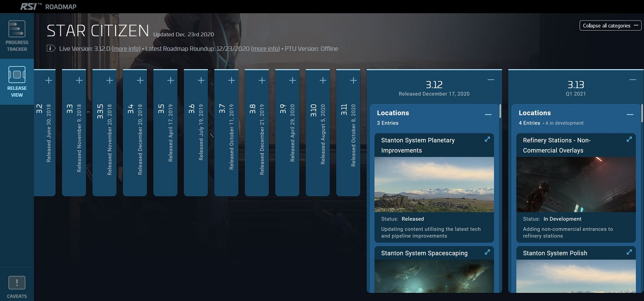Open Roadmap Roundup more info link
Viewport: 644px width, 301px height.
point(265,49)
